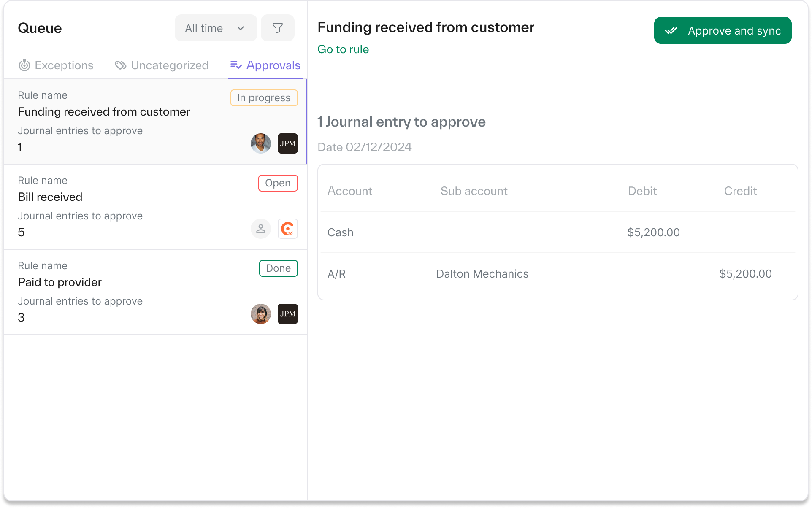The height and width of the screenshot is (508, 812).
Task: Select the Bill received rule item
Action: coord(127,207)
